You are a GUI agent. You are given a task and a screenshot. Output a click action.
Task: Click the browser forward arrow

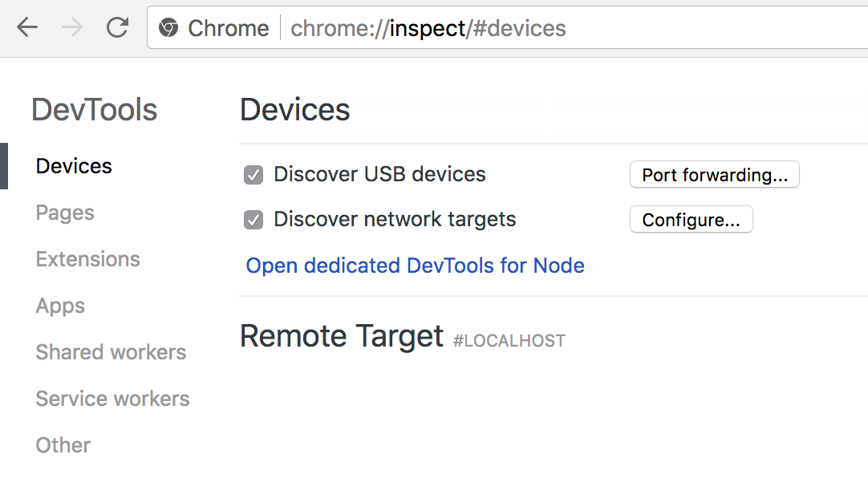(72, 28)
